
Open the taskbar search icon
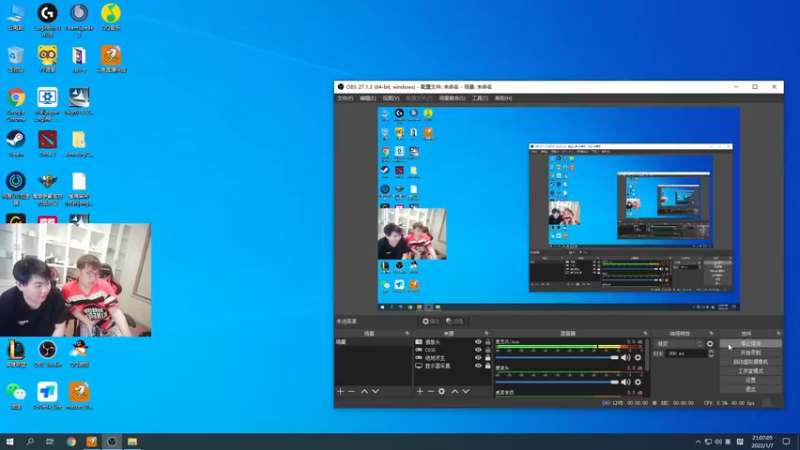(x=30, y=442)
